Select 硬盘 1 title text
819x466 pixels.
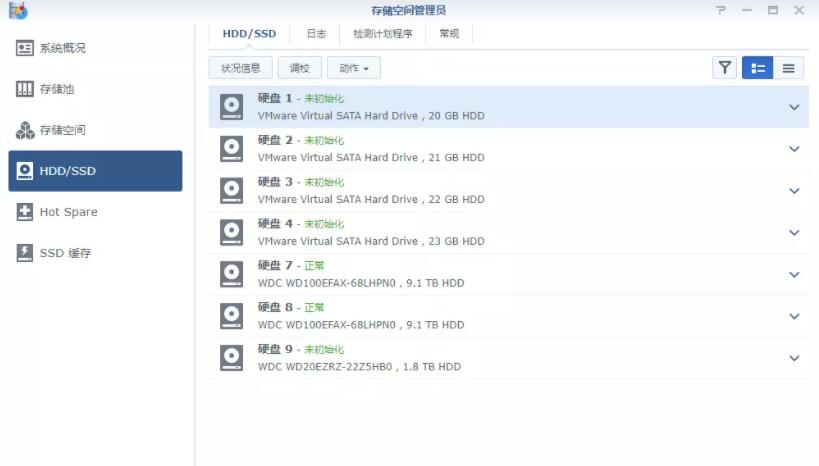[275, 98]
